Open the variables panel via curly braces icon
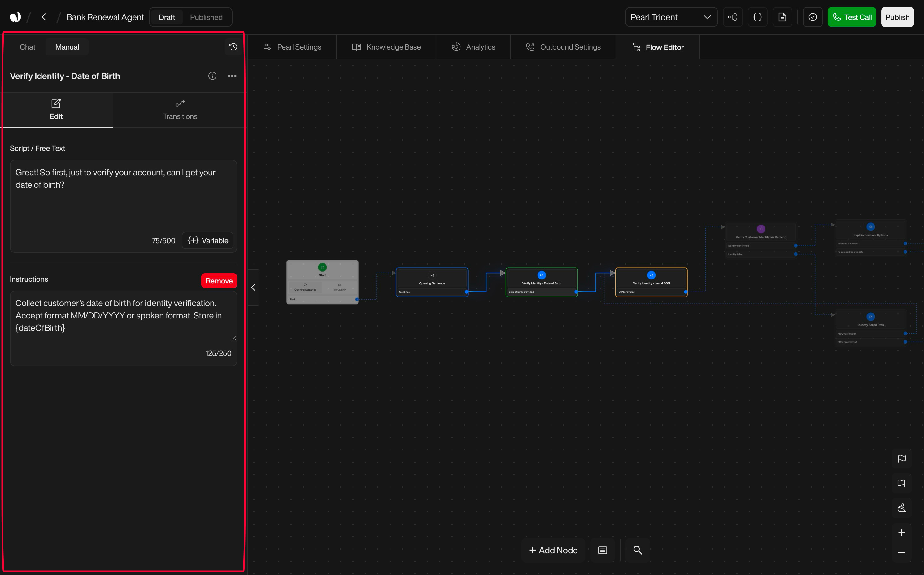Viewport: 924px width, 575px height. [757, 17]
